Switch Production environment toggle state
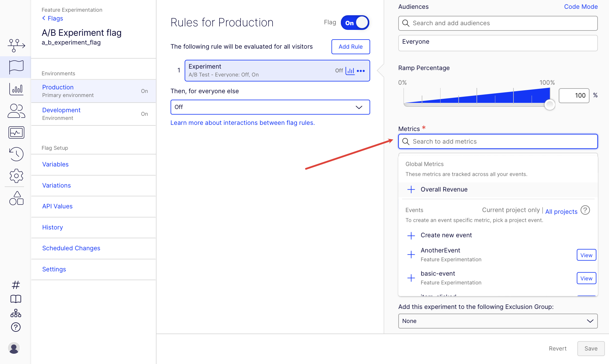Image resolution: width=609 pixels, height=364 pixels. coord(144,91)
